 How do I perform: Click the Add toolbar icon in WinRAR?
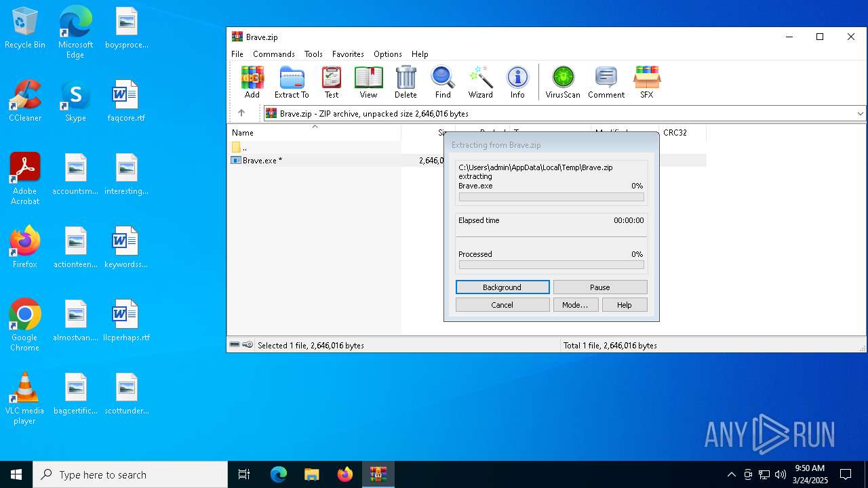252,82
